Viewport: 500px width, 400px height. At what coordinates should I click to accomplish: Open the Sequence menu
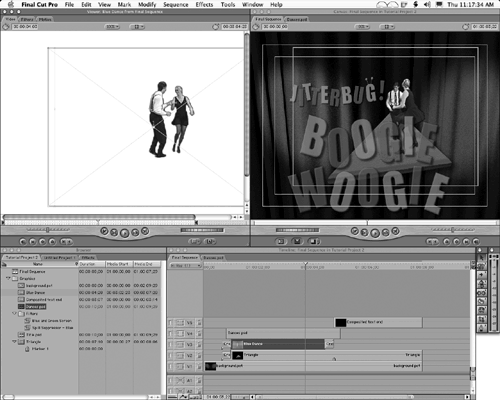[x=176, y=5]
